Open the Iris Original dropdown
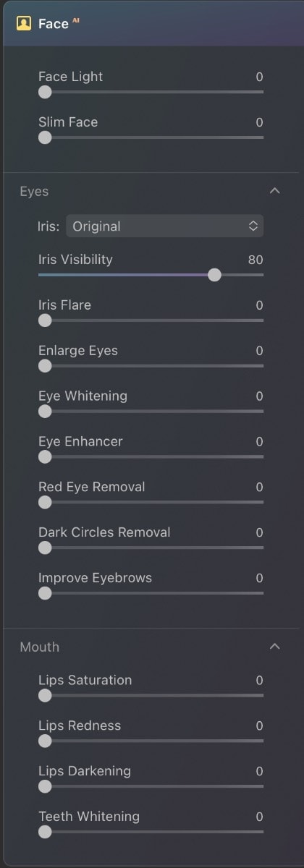The height and width of the screenshot is (868, 304). click(165, 226)
